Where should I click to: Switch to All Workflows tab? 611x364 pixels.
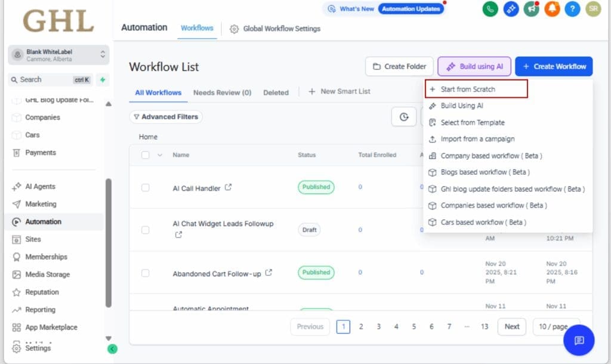point(158,92)
